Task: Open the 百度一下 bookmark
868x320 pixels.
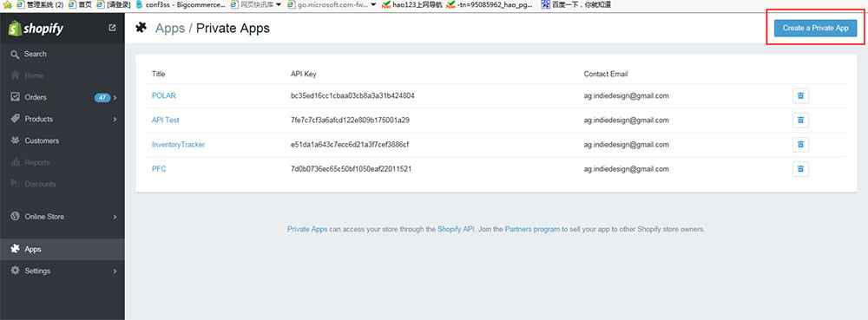Action: (575, 4)
